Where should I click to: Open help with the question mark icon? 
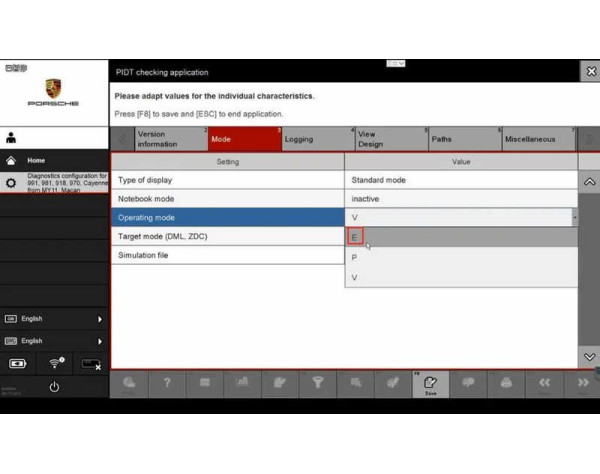[x=167, y=383]
